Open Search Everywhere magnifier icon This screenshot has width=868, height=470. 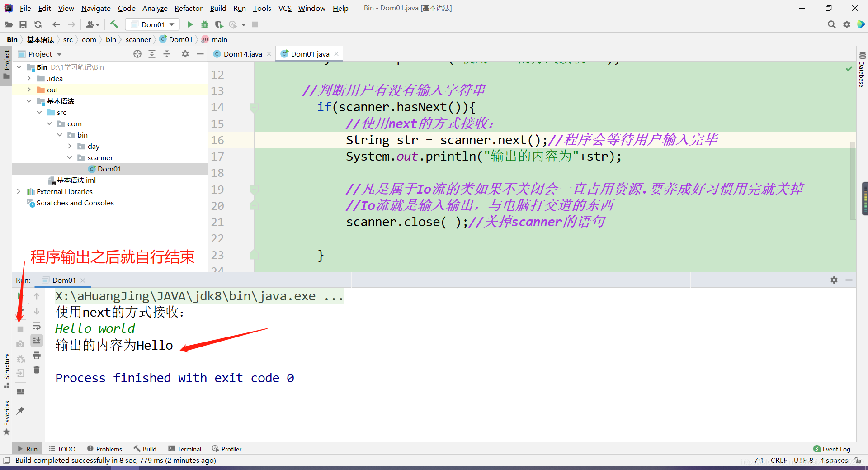[831, 24]
